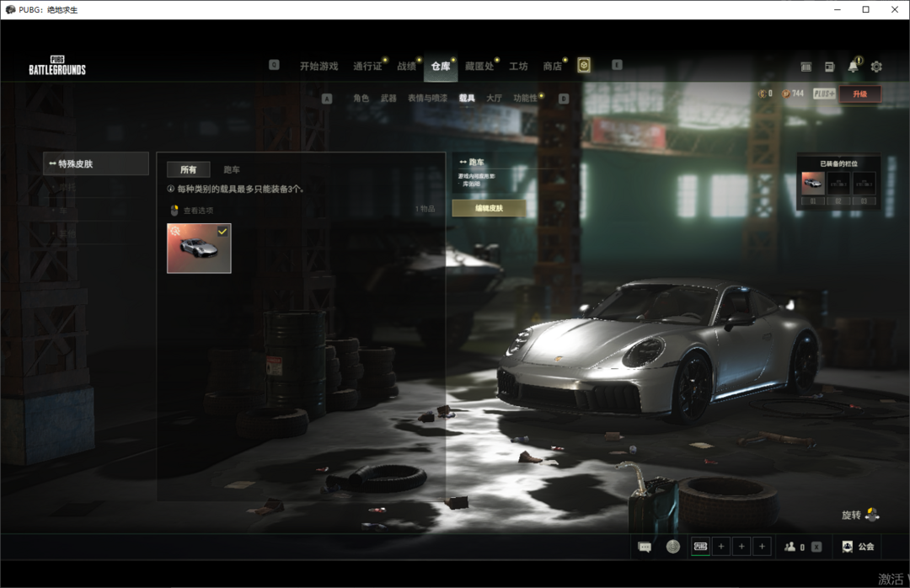Open the 仓库 menu tab

(441, 67)
